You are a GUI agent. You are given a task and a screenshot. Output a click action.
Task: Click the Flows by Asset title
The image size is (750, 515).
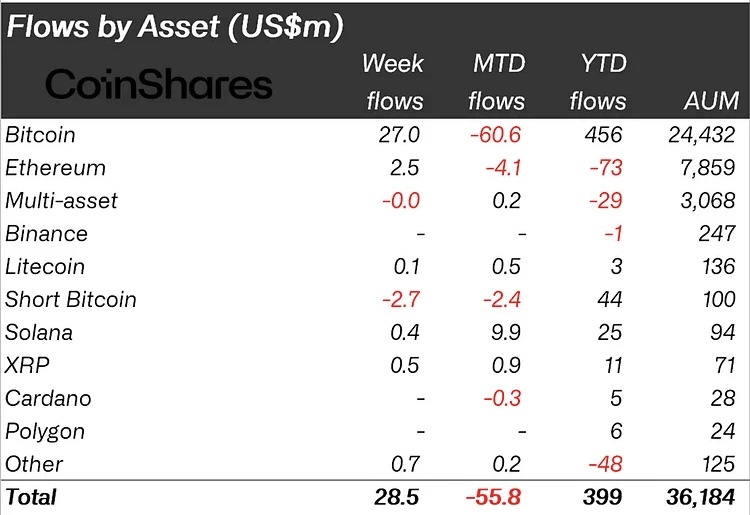175,27
